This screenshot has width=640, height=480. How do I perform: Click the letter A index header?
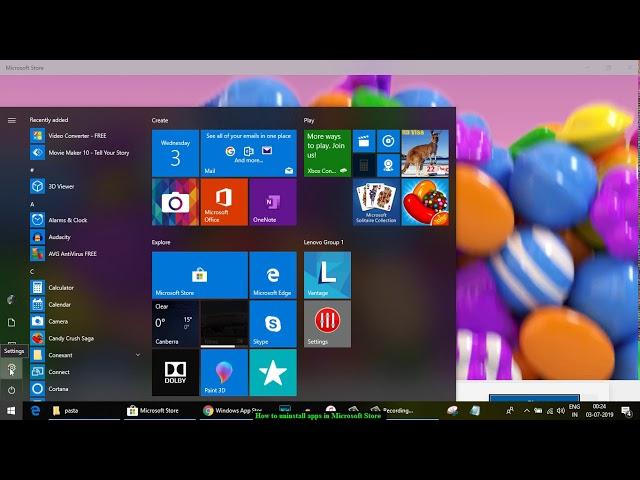coord(32,204)
